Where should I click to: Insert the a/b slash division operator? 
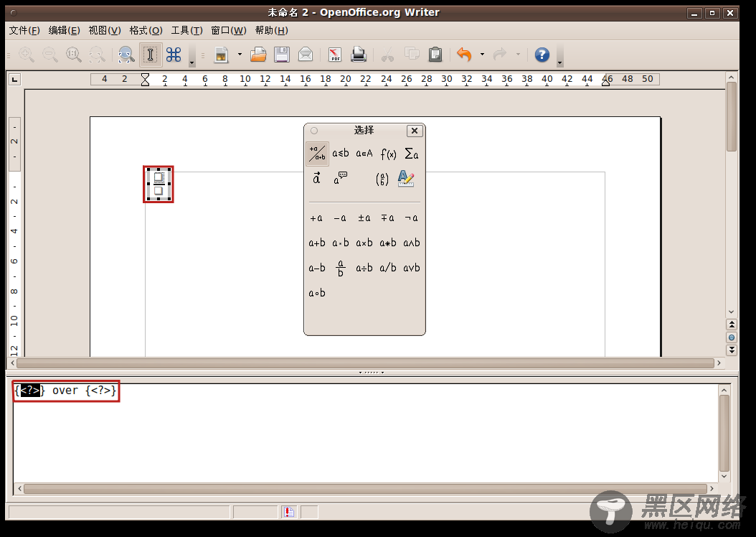[387, 268]
